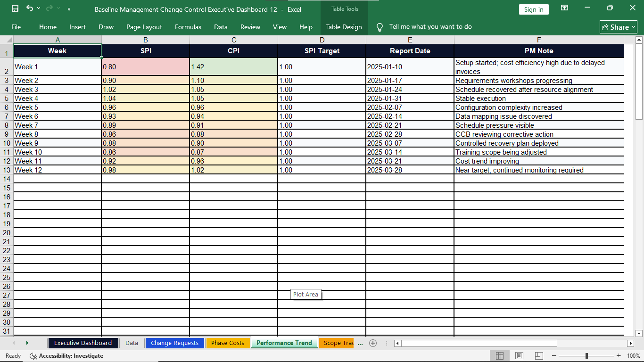Click Accessibility: Investigate status item
The height and width of the screenshot is (362, 644).
click(66, 356)
